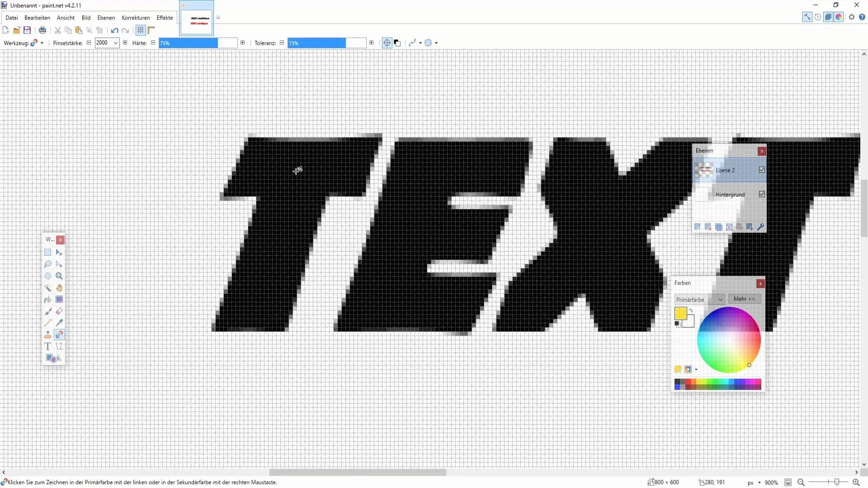Select the Magic Wand tool

tap(47, 287)
